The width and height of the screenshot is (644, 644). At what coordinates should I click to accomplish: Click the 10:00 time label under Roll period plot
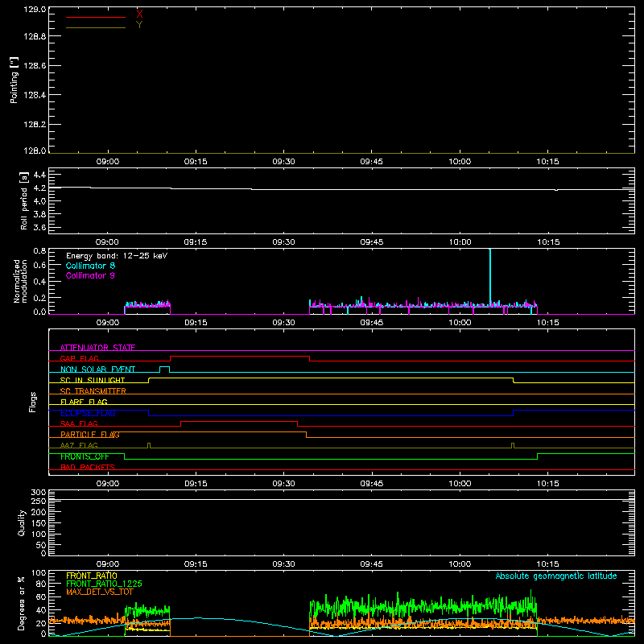tap(460, 242)
